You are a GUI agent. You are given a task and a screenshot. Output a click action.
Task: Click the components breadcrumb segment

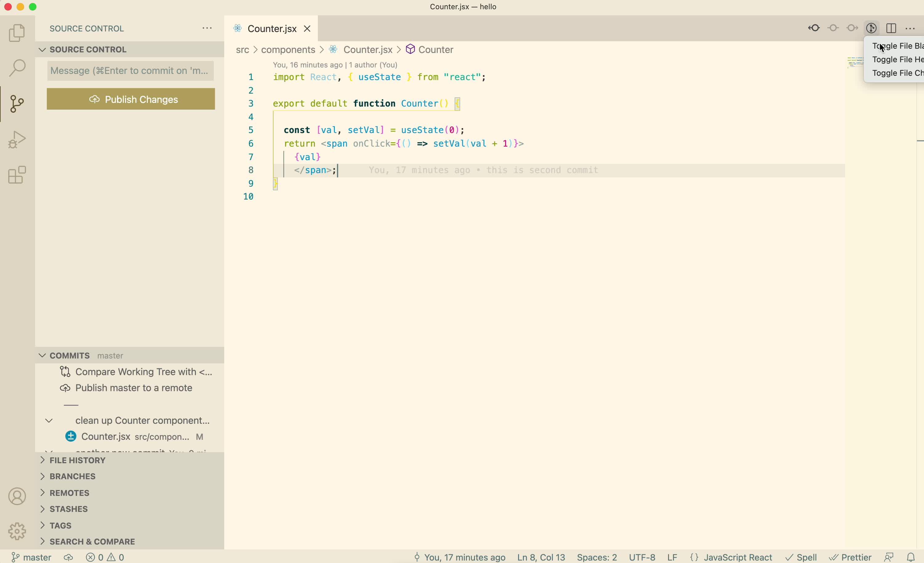click(288, 50)
